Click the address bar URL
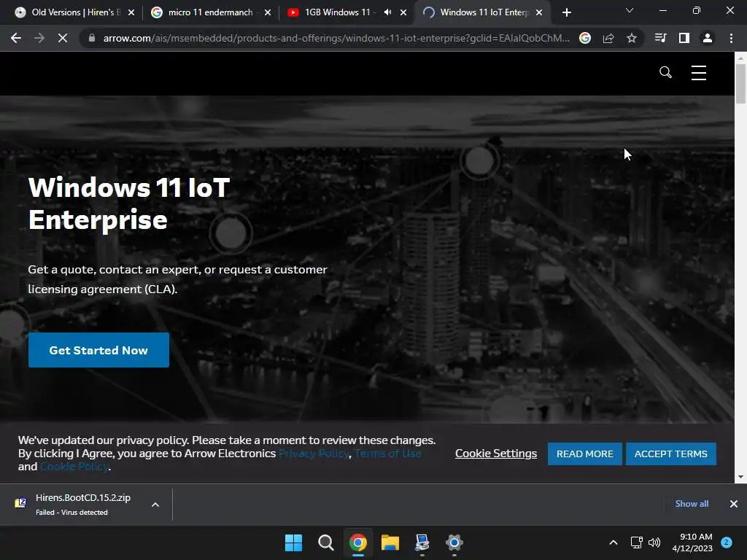 tap(336, 38)
